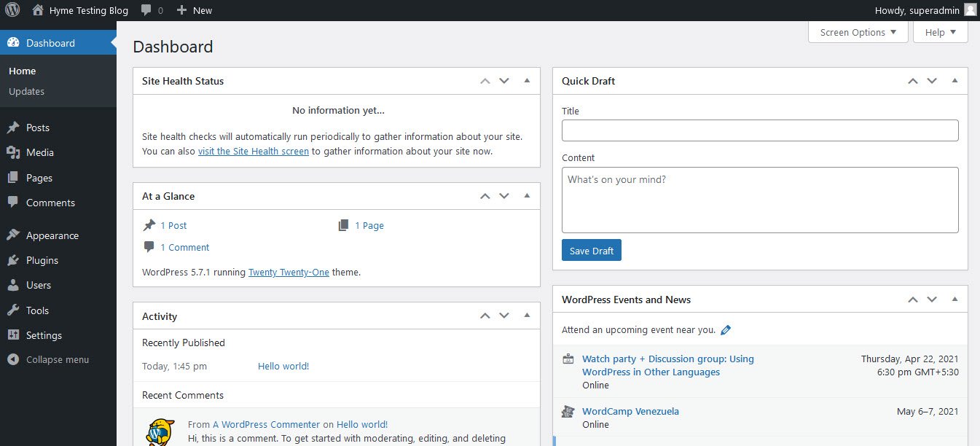Collapse the Activity panel

click(527, 316)
